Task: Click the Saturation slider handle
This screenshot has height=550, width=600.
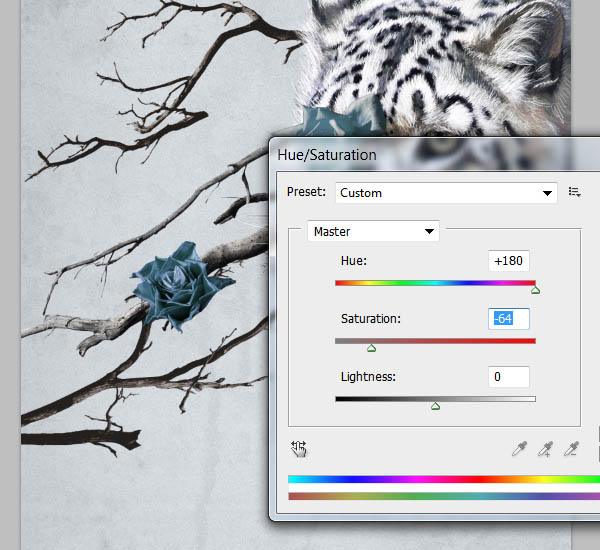Action: click(371, 348)
